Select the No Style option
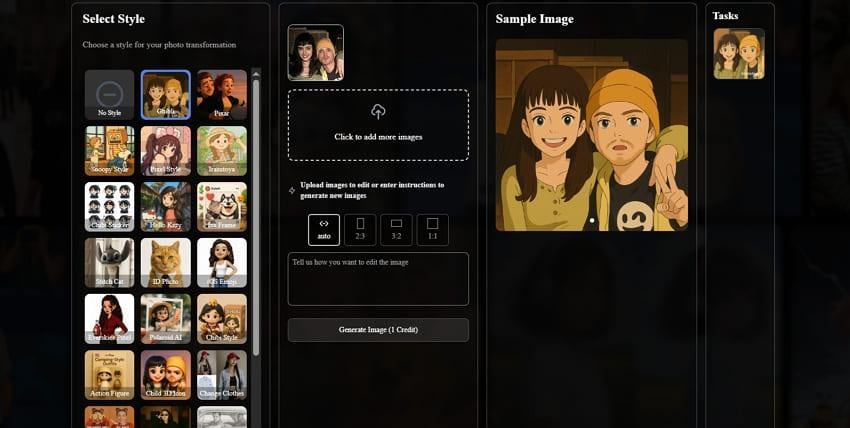The image size is (850, 428). [x=110, y=95]
